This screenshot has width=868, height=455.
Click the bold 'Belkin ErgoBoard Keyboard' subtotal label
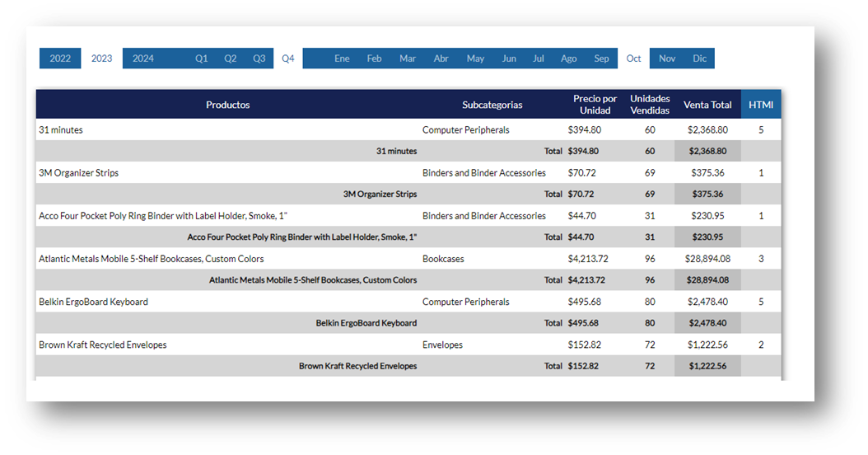click(366, 323)
